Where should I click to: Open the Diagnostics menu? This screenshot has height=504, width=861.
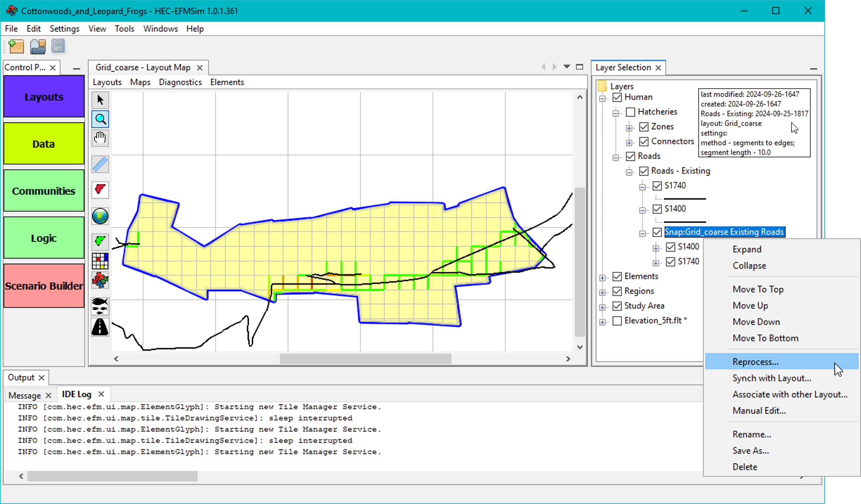click(180, 82)
